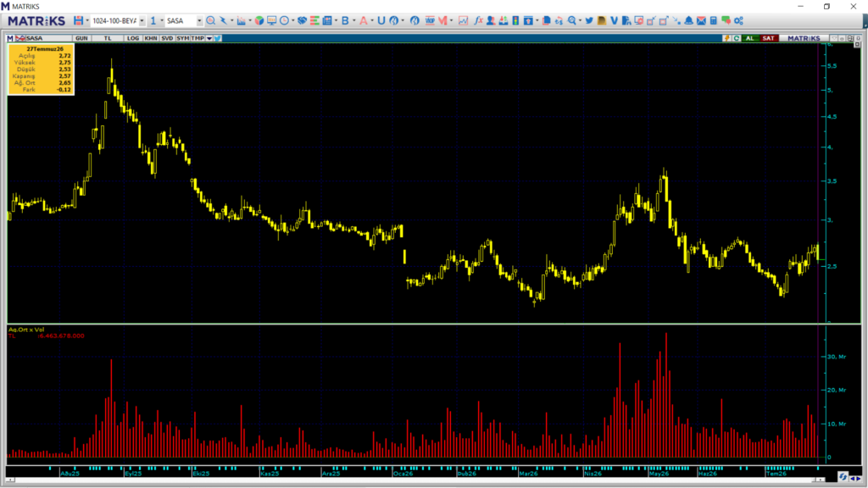Click the magnifier zoom icon with dropdown

[572, 20]
